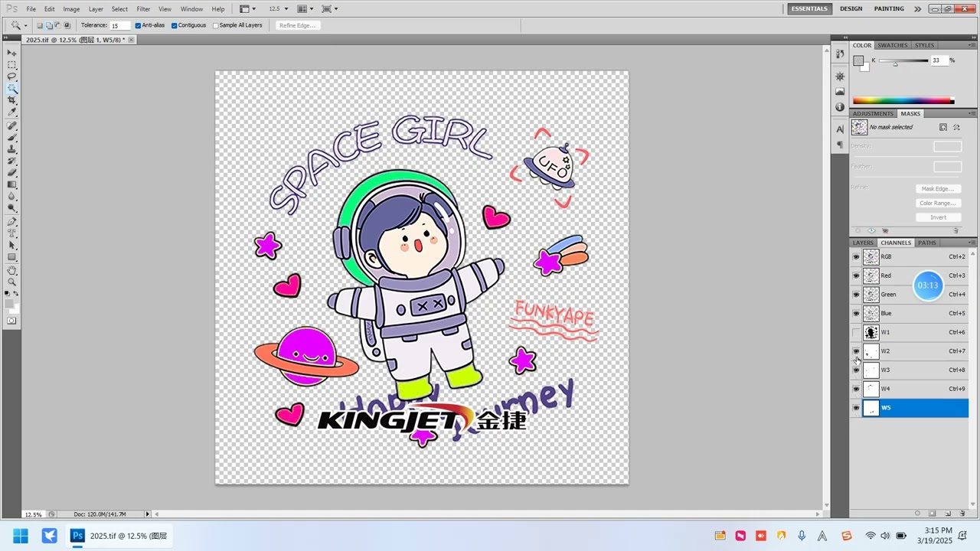Toggle Quick Mask mode
980x551 pixels.
(11, 321)
